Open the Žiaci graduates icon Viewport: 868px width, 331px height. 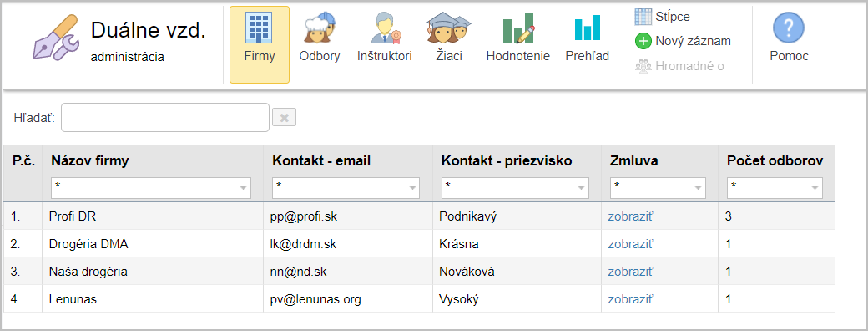tap(448, 28)
